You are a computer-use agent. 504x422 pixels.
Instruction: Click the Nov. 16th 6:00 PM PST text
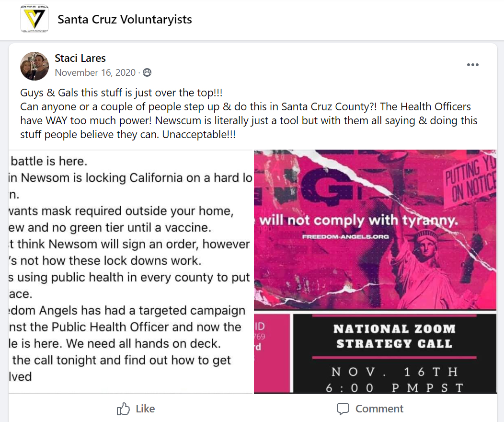394,380
